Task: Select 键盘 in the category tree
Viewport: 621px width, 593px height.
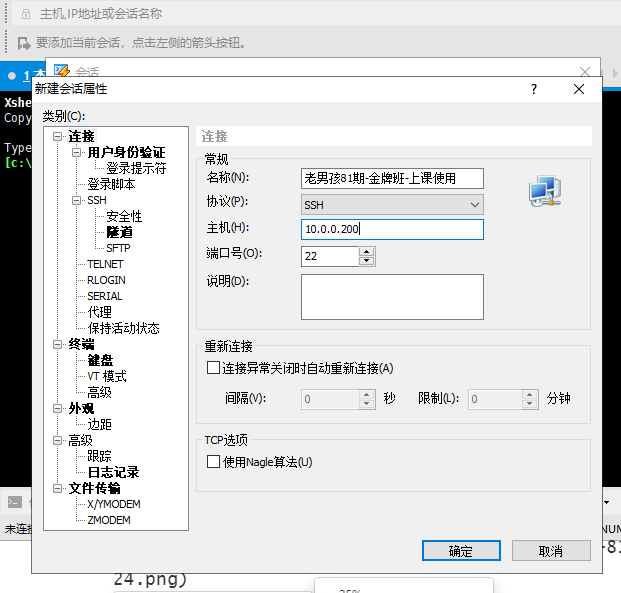Action: coord(100,360)
